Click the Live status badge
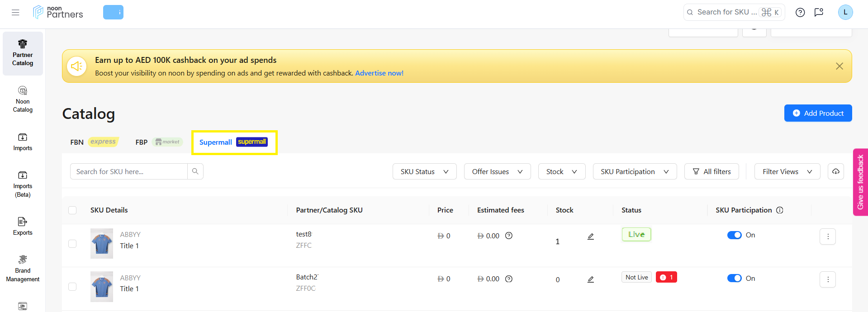This screenshot has width=868, height=312. pos(636,234)
